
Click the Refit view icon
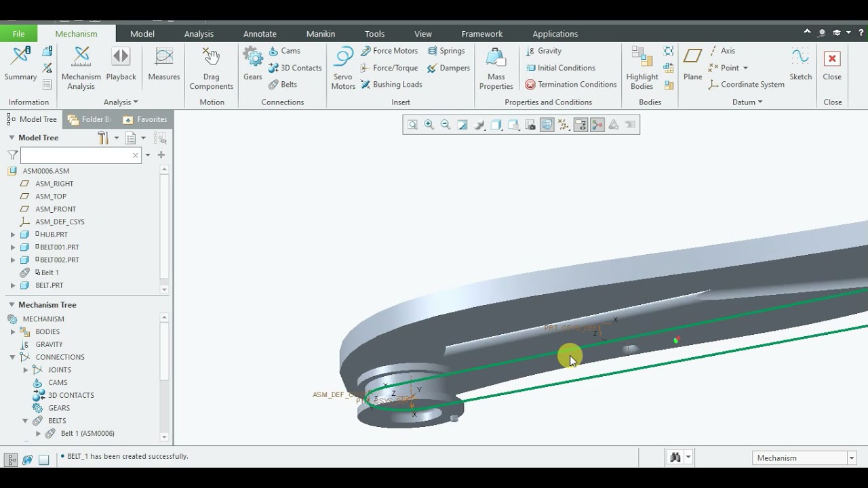click(x=412, y=125)
